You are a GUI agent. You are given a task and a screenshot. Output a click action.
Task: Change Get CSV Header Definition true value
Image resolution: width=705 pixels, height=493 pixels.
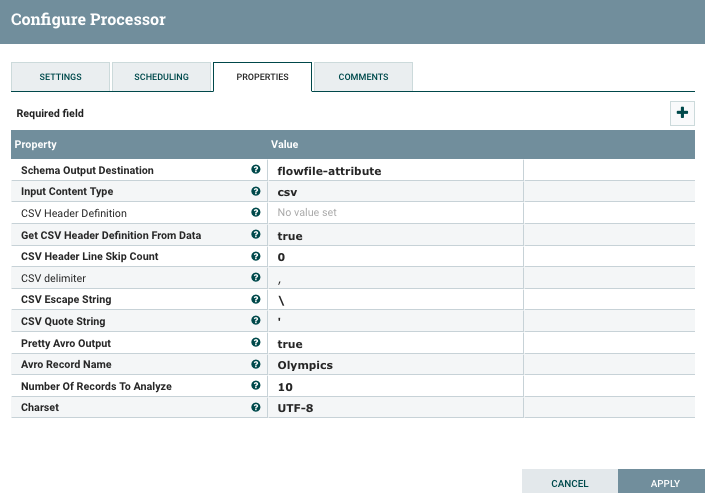point(398,236)
